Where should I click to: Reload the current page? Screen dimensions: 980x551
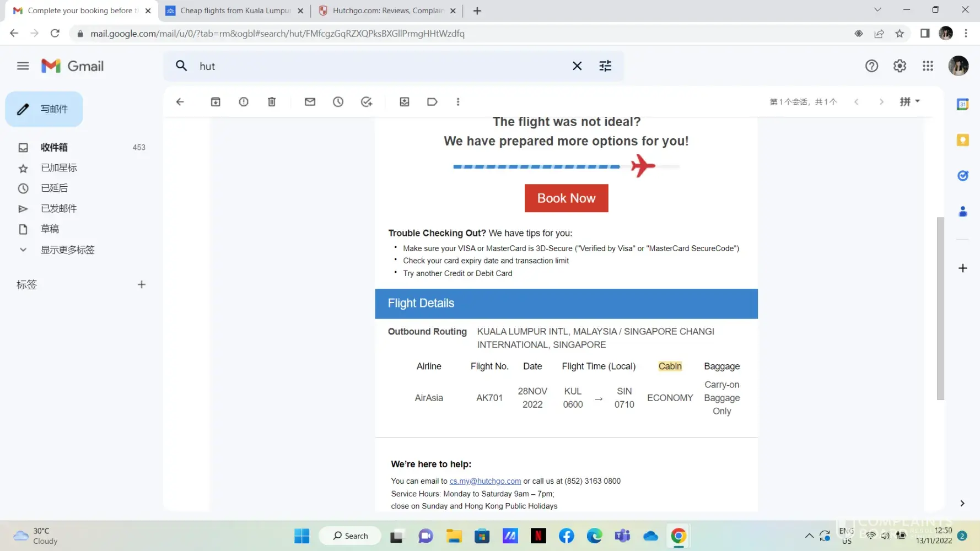[55, 34]
